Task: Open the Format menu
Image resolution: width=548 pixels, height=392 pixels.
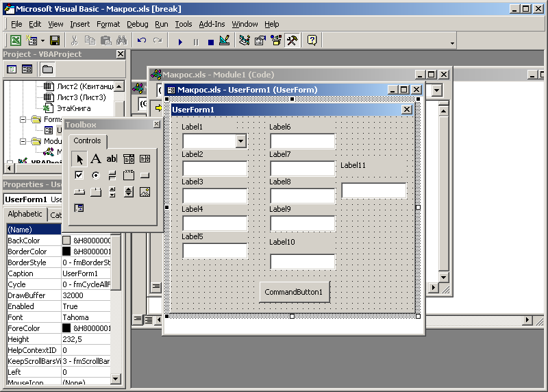Action: pyautogui.click(x=108, y=24)
